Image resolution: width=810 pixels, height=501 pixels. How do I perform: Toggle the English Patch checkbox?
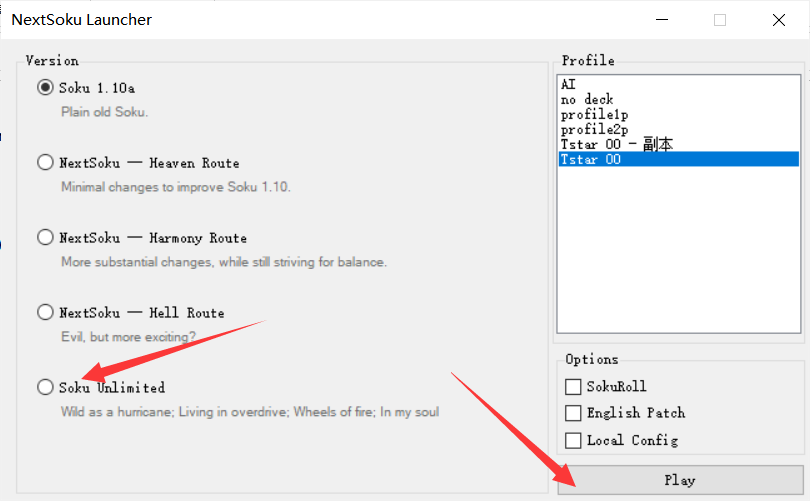tap(573, 413)
